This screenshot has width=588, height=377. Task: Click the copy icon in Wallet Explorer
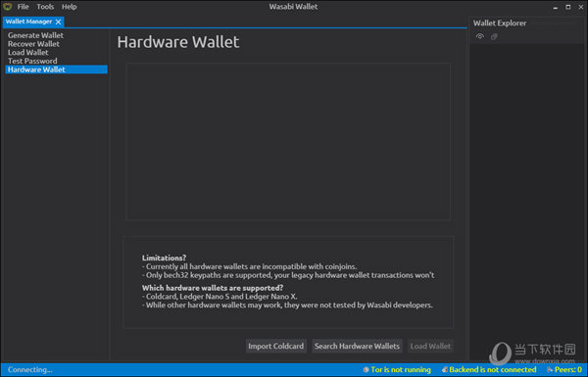pos(494,36)
